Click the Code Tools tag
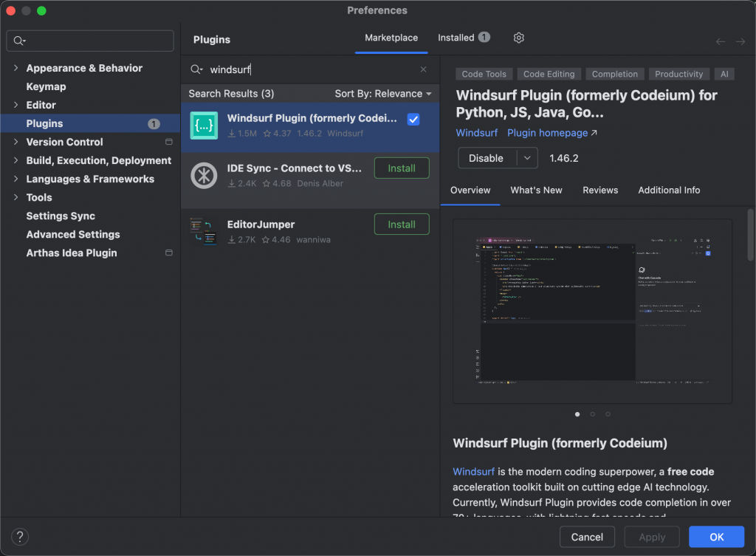The width and height of the screenshot is (756, 556). point(484,74)
